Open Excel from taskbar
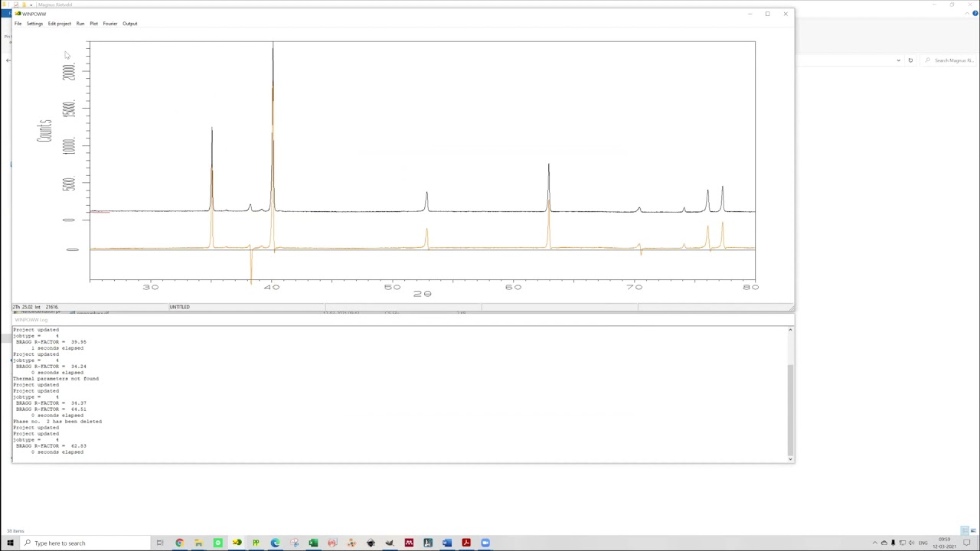 pos(313,543)
